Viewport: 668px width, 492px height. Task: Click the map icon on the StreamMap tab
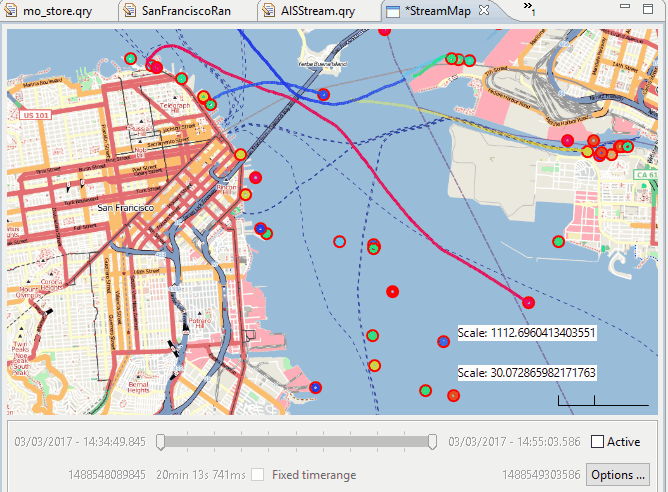tap(393, 12)
